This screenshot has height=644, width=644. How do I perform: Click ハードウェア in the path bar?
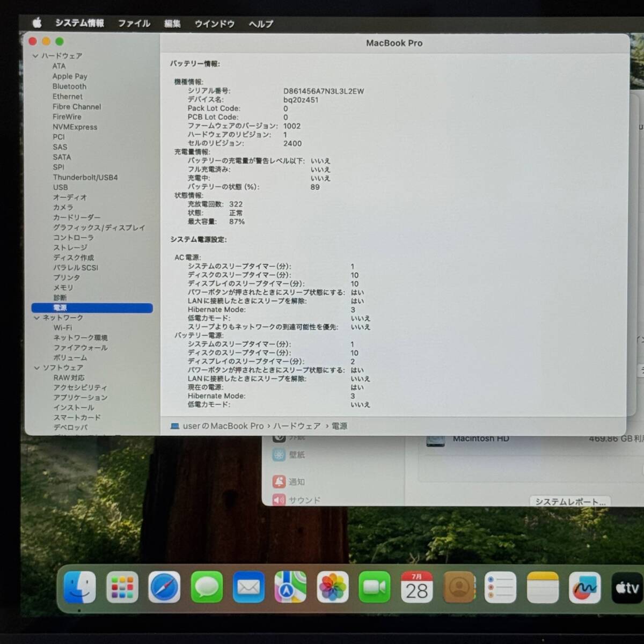(x=297, y=426)
